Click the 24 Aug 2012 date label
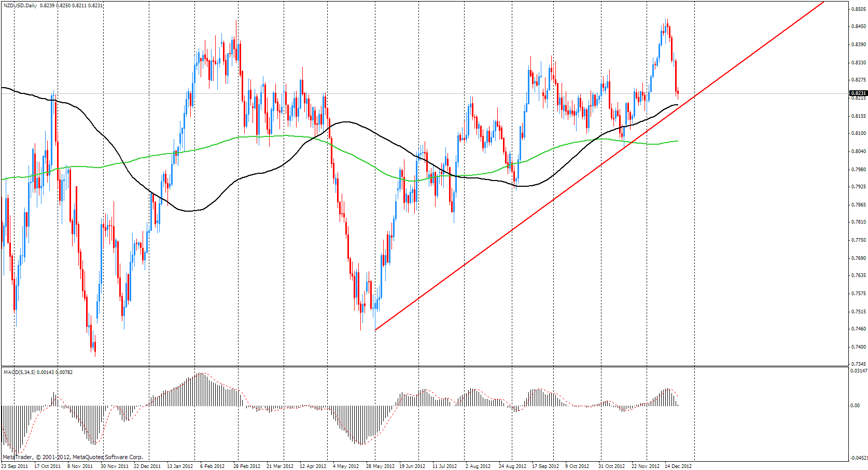 pyautogui.click(x=512, y=466)
